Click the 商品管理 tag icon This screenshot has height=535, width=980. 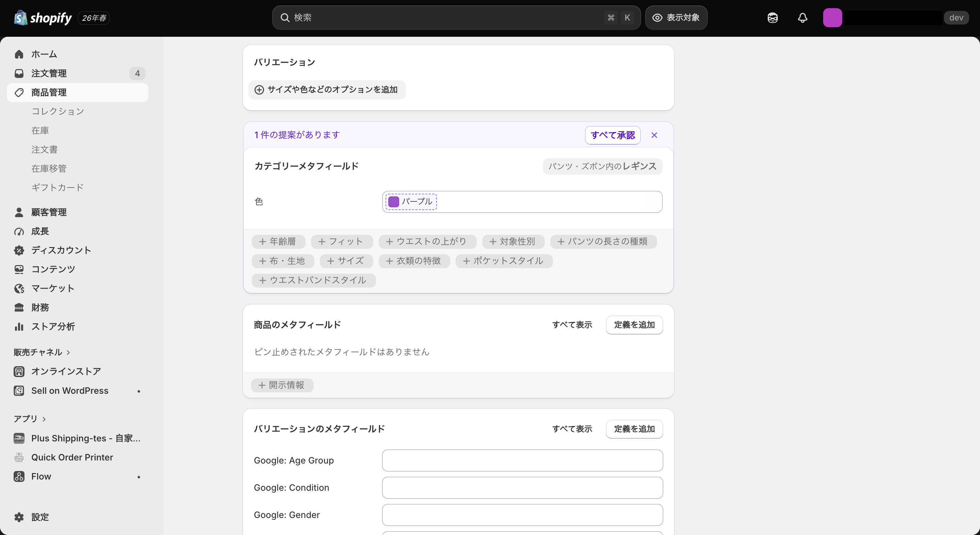(x=19, y=93)
